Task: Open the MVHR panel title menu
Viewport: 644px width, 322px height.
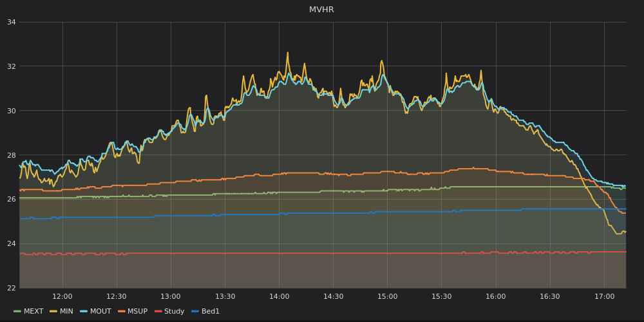Action: pos(321,10)
